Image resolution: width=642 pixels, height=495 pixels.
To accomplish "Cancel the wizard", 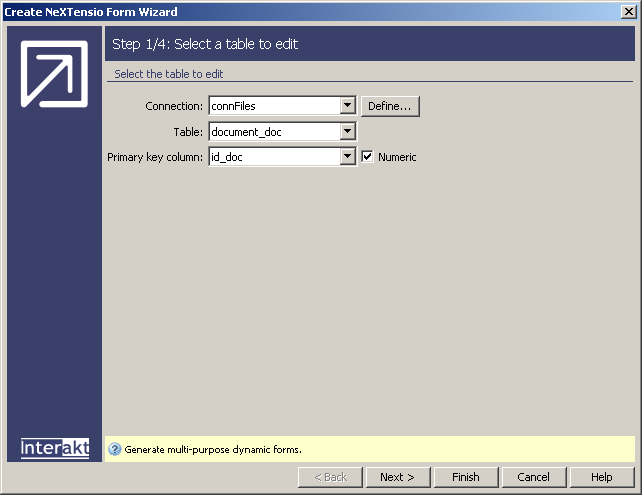I will [533, 477].
